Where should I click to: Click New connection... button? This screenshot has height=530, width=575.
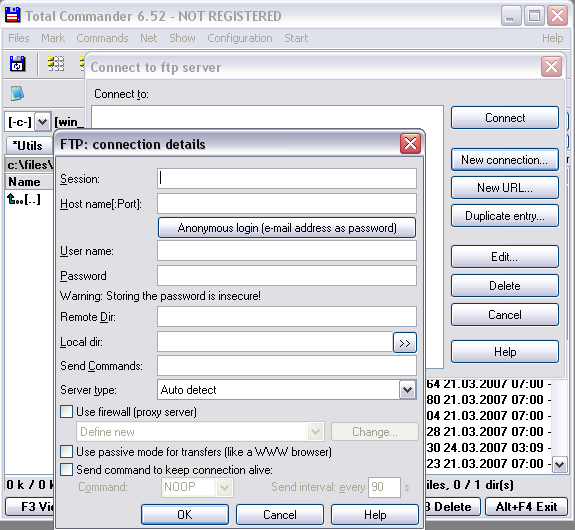pyautogui.click(x=505, y=160)
